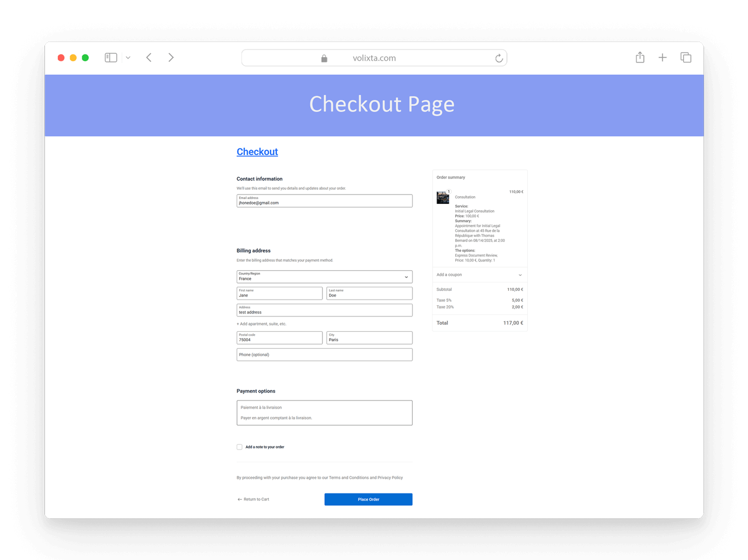This screenshot has height=560, width=748.
Task: Open Terms and Conditions link
Action: (x=349, y=478)
